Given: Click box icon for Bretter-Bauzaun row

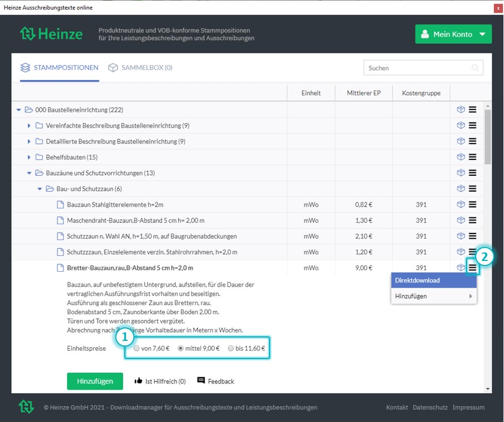Looking at the screenshot, I should [461, 267].
